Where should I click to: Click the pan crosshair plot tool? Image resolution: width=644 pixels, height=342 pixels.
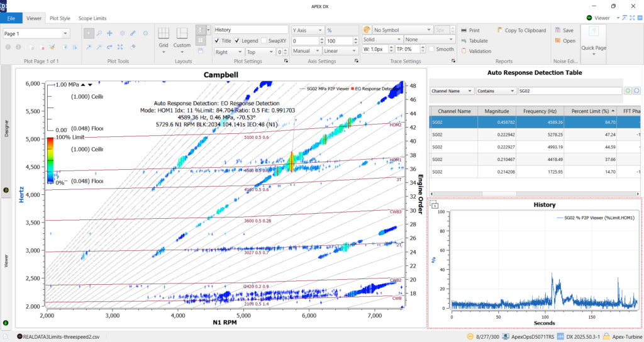[110, 33]
